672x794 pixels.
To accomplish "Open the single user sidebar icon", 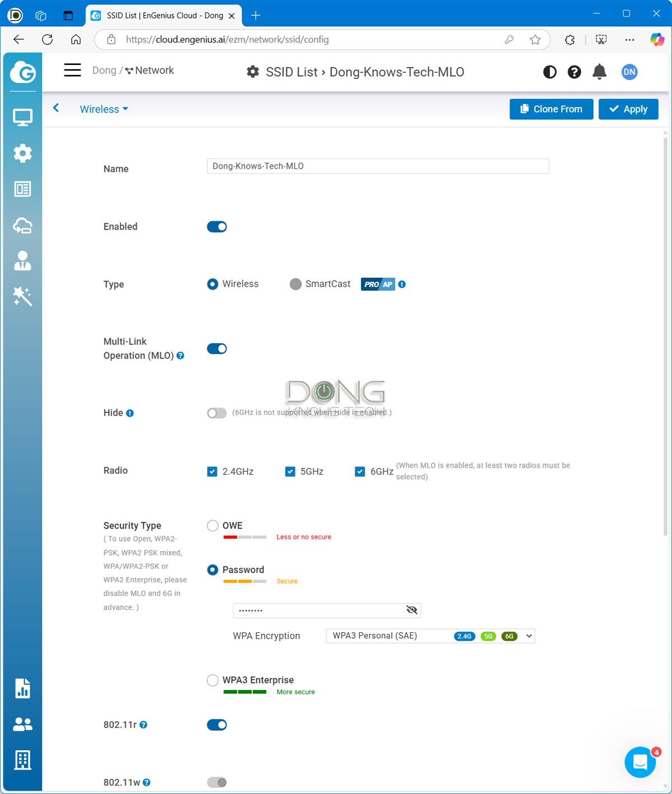I will pos(22,261).
